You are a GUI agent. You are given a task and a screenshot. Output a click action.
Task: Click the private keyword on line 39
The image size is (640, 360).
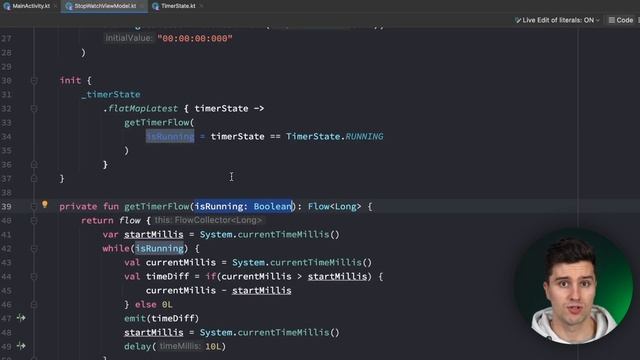pos(78,207)
